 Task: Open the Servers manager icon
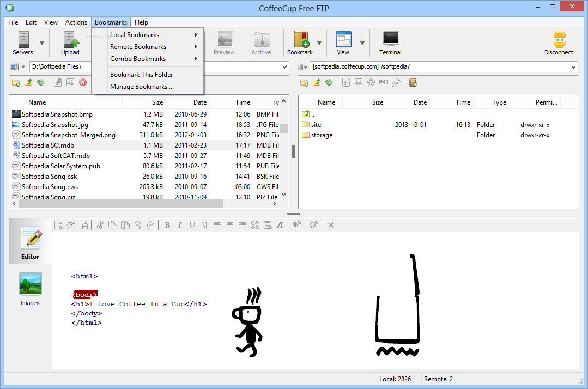coord(23,42)
